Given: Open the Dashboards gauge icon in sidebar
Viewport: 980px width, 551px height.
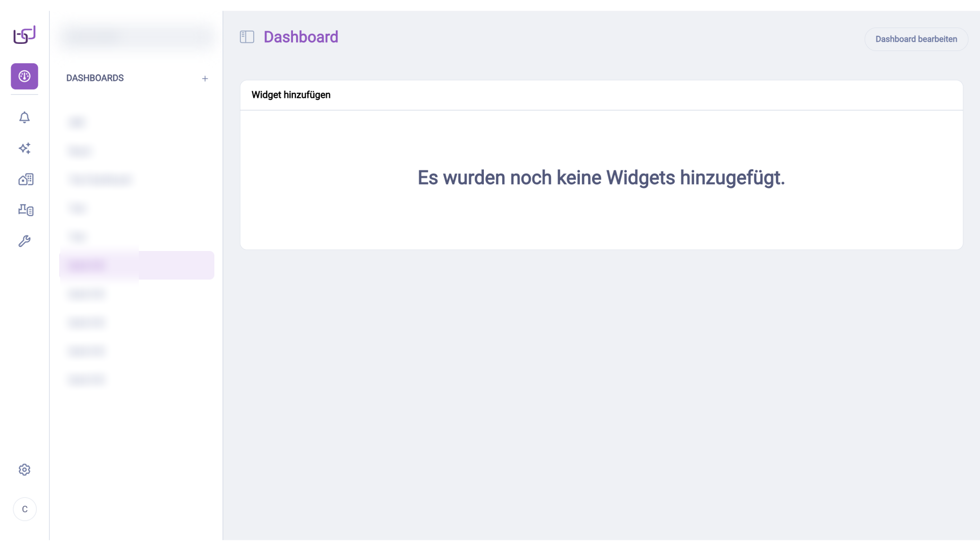Looking at the screenshot, I should [x=24, y=77].
